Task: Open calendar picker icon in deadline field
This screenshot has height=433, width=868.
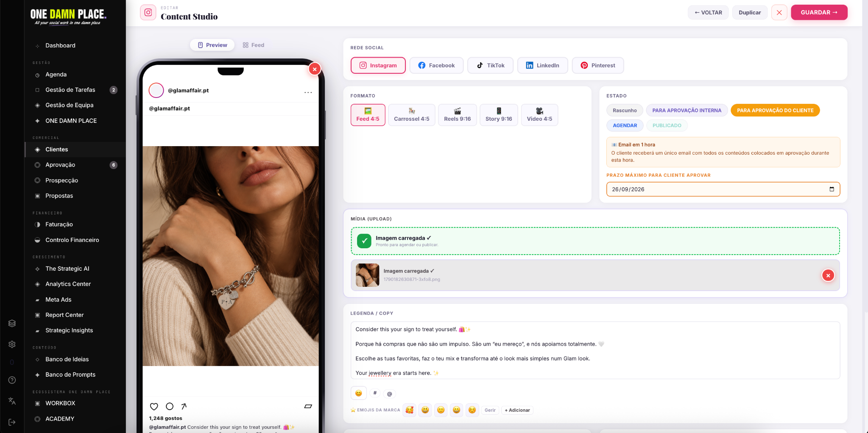Action: tap(832, 189)
